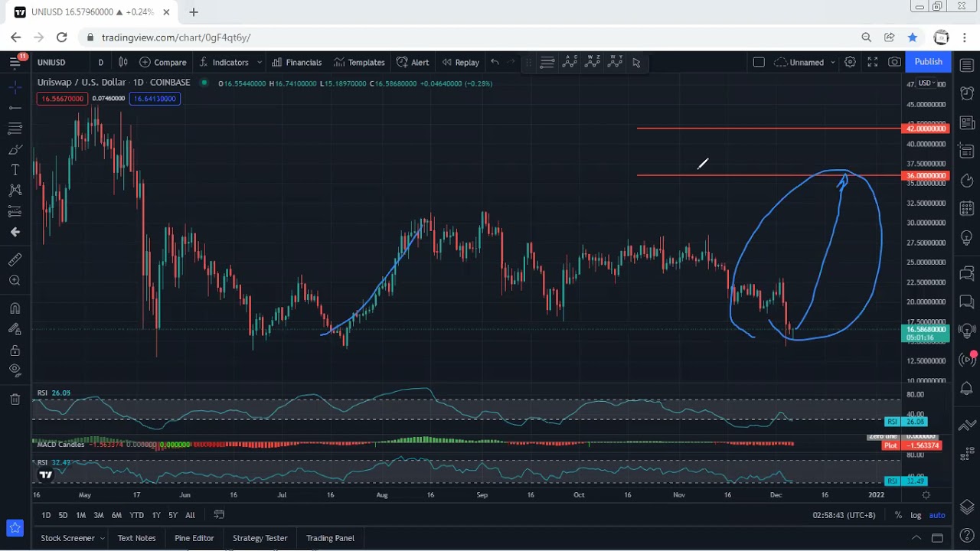Open the Fibonacci retracement tool group

[15, 129]
